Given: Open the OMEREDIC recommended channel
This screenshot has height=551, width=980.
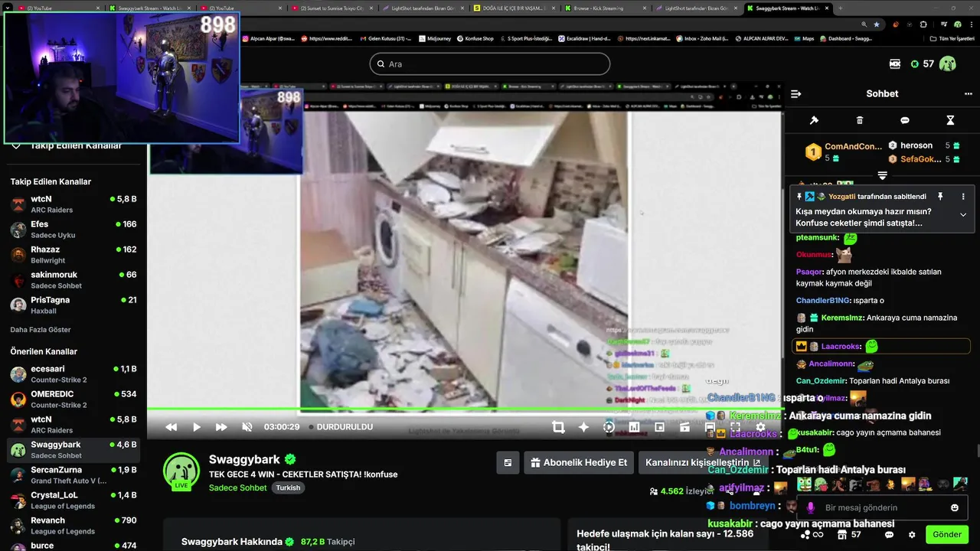Looking at the screenshot, I should tap(73, 399).
